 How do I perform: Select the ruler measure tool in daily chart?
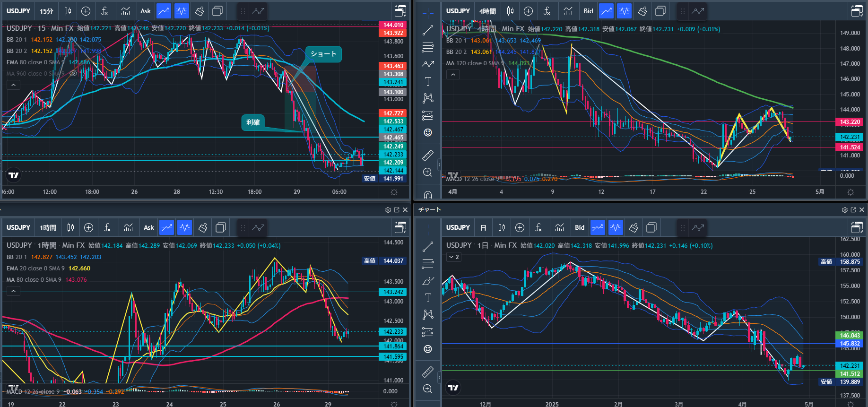pyautogui.click(x=427, y=372)
